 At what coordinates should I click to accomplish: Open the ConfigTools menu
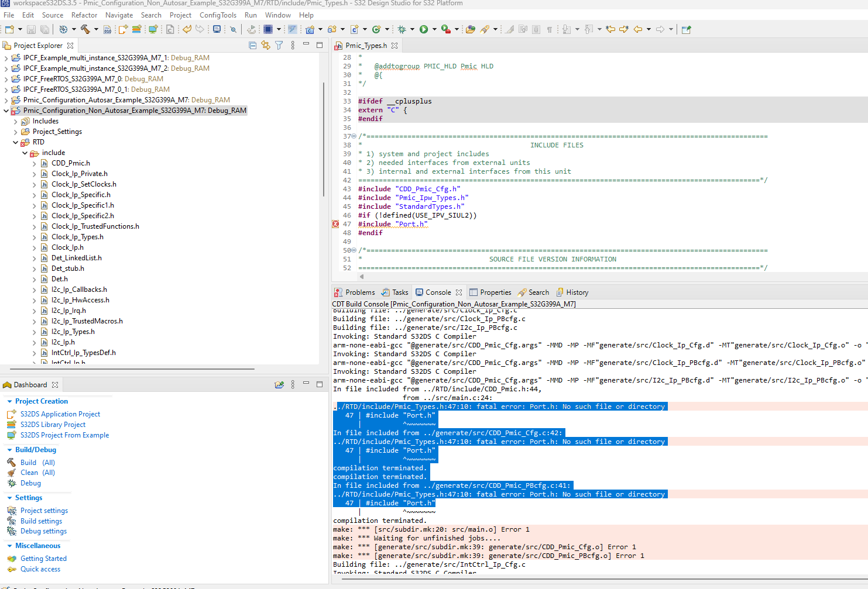tap(218, 15)
